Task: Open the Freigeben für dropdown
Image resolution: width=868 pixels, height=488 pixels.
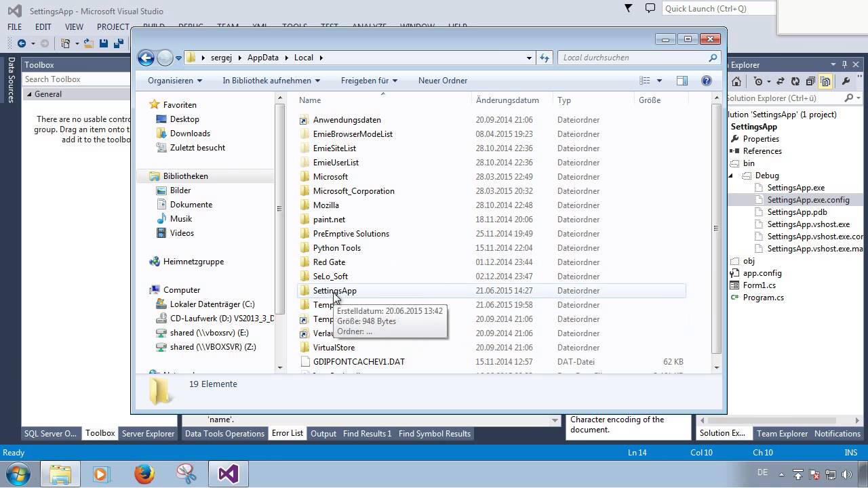Action: tap(369, 81)
